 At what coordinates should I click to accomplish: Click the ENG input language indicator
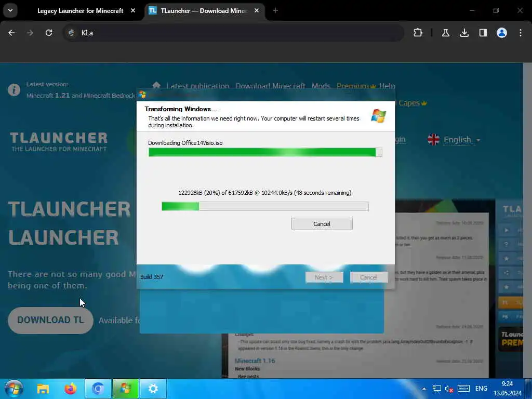481,389
